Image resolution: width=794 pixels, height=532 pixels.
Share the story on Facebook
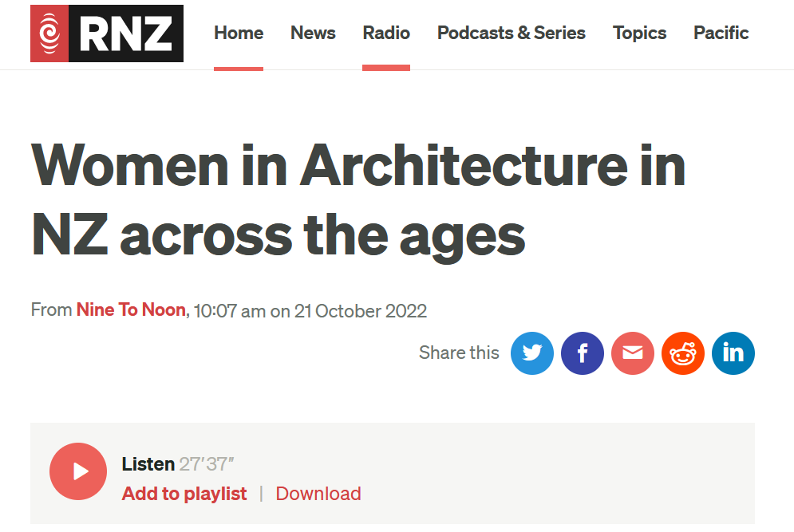tap(583, 353)
